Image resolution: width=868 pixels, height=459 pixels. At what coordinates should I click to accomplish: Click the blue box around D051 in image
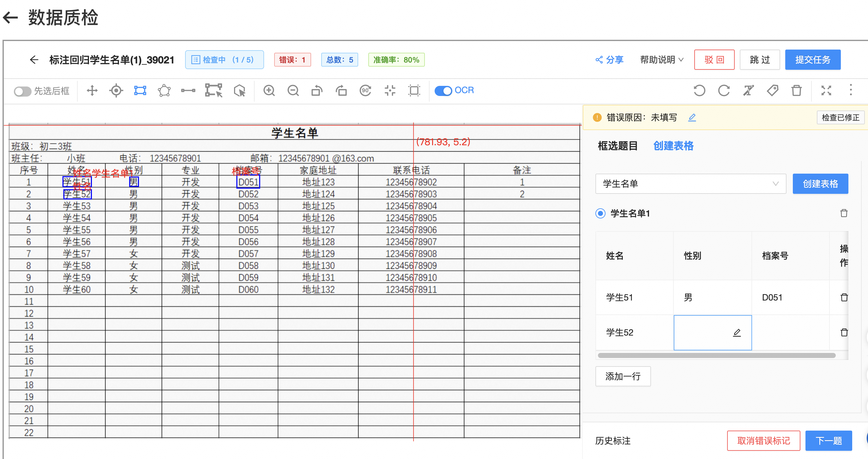(248, 182)
